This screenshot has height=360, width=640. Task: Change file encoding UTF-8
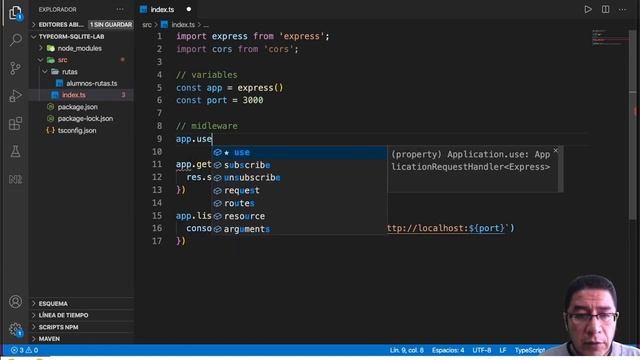tap(482, 350)
